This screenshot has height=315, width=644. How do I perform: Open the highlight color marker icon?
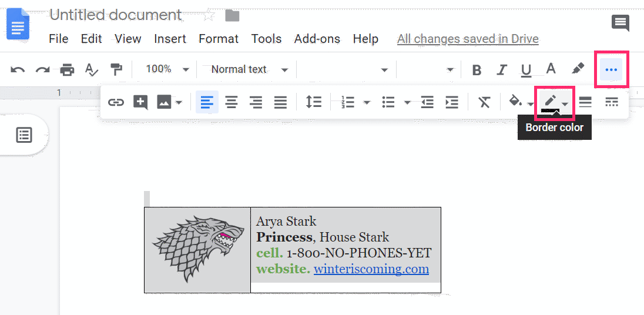[578, 69]
